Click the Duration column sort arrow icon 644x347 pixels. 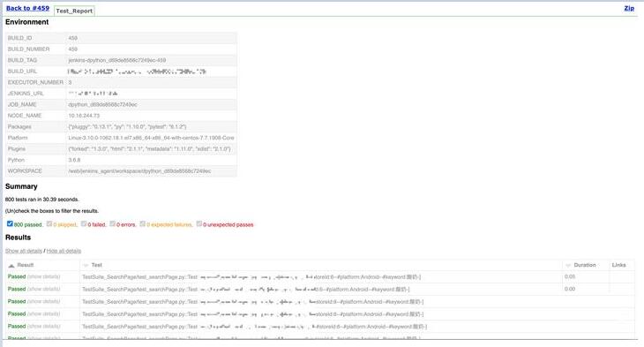tap(568, 266)
